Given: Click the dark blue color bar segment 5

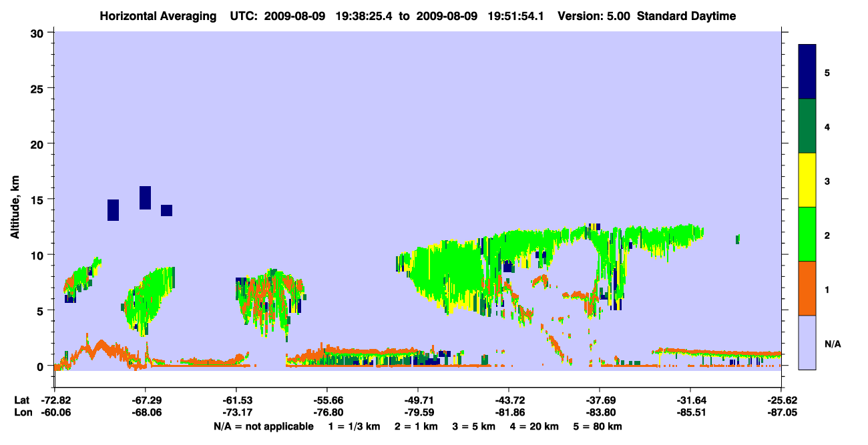Looking at the screenshot, I should click(x=807, y=71).
